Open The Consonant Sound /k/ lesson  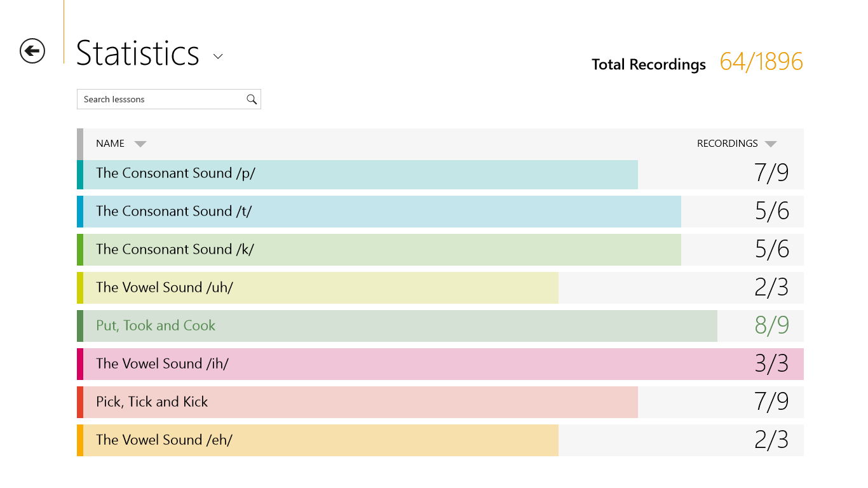tap(175, 250)
